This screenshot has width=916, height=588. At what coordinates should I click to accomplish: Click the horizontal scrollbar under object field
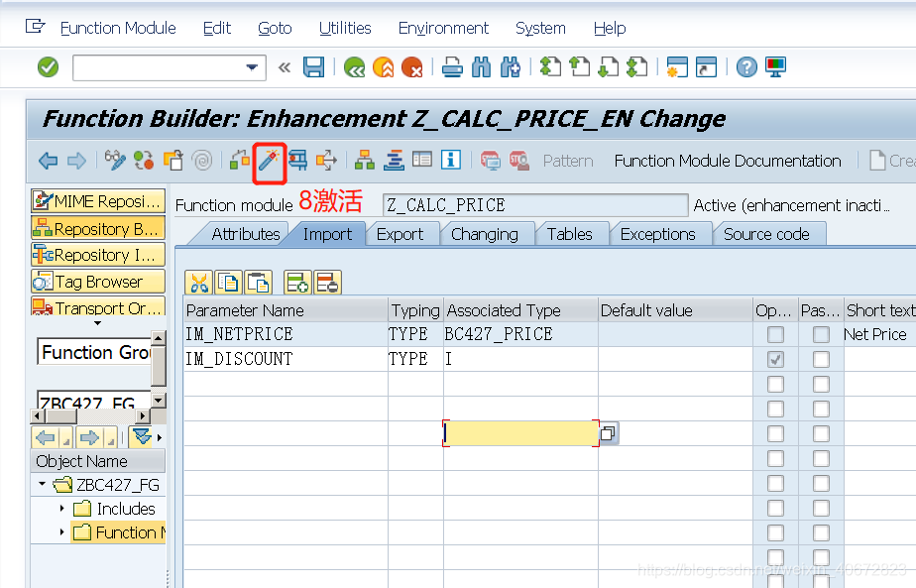click(x=90, y=416)
